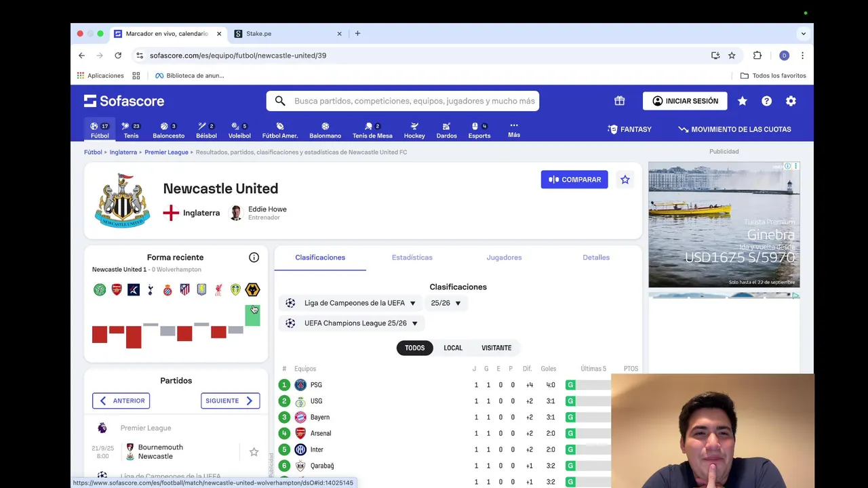This screenshot has height=488, width=868.
Task: Open PSG row in standings
Action: [458, 385]
